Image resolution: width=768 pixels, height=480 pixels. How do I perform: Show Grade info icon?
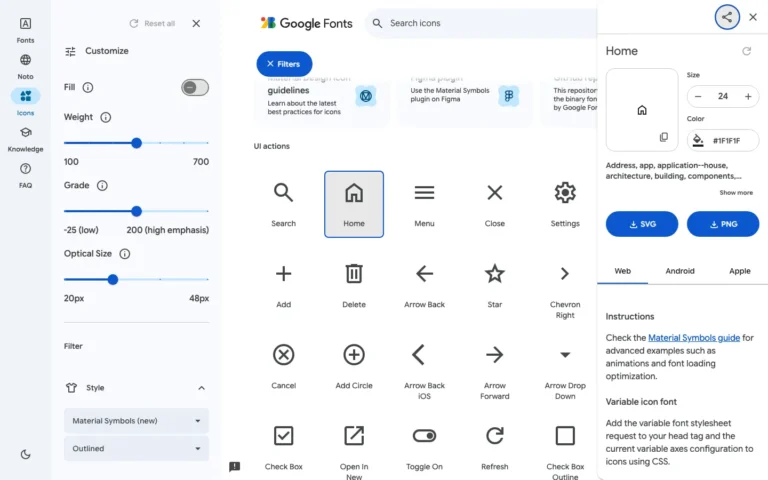coord(102,186)
